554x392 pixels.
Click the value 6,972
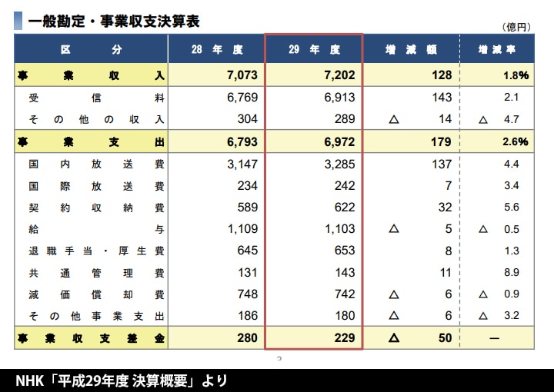339,142
